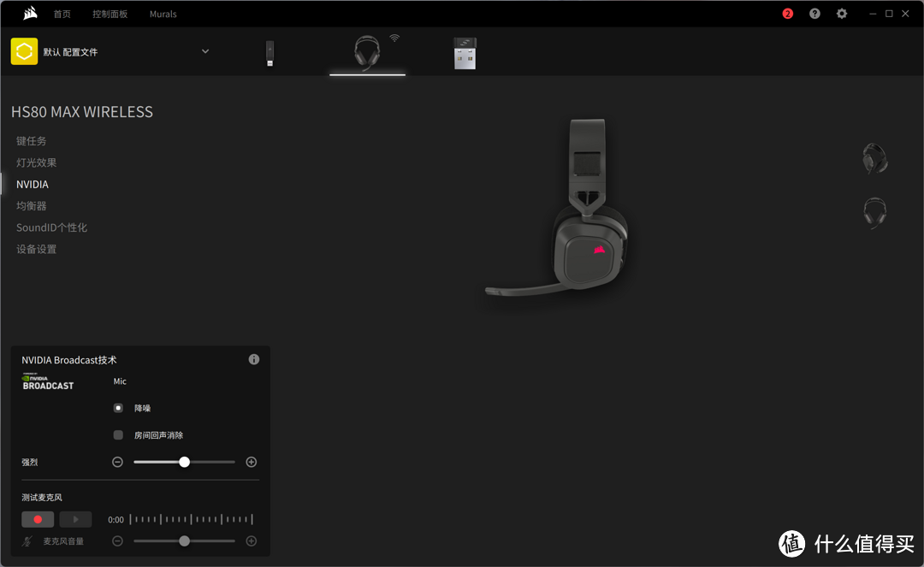Click the NVIDIA Broadcast logo
Viewport: 924px width, 567px height.
48,381
